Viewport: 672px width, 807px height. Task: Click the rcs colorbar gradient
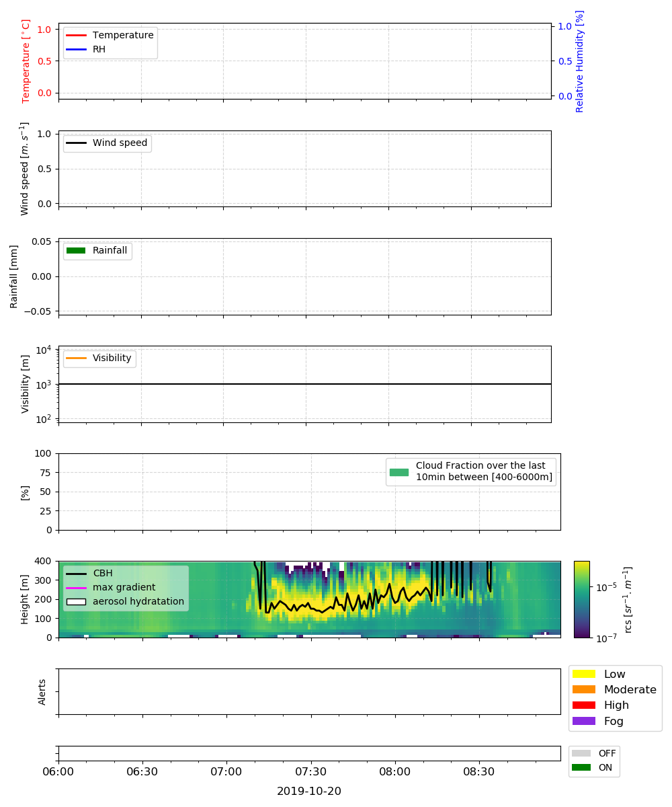[582, 599]
